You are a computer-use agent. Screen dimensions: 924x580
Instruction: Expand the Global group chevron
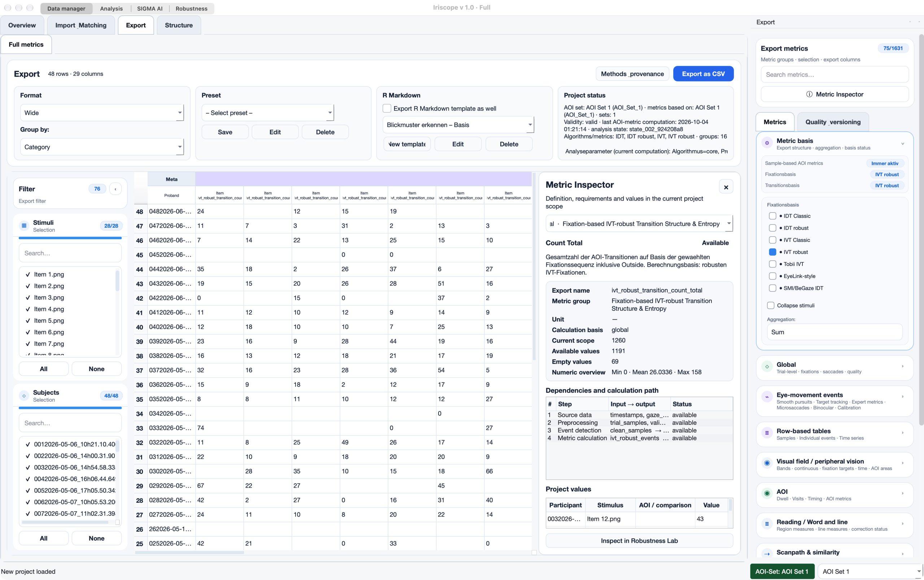click(902, 366)
